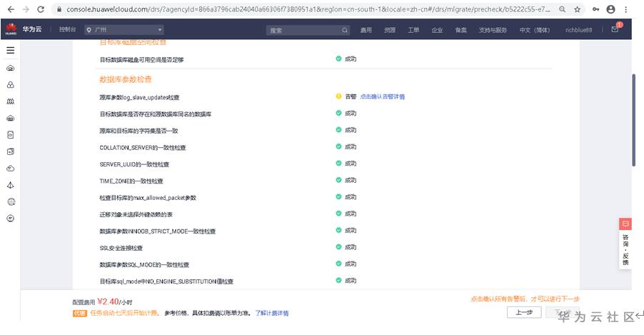The height and width of the screenshot is (335, 644).
Task: Open the 备案 menu
Action: pyautogui.click(x=461, y=30)
